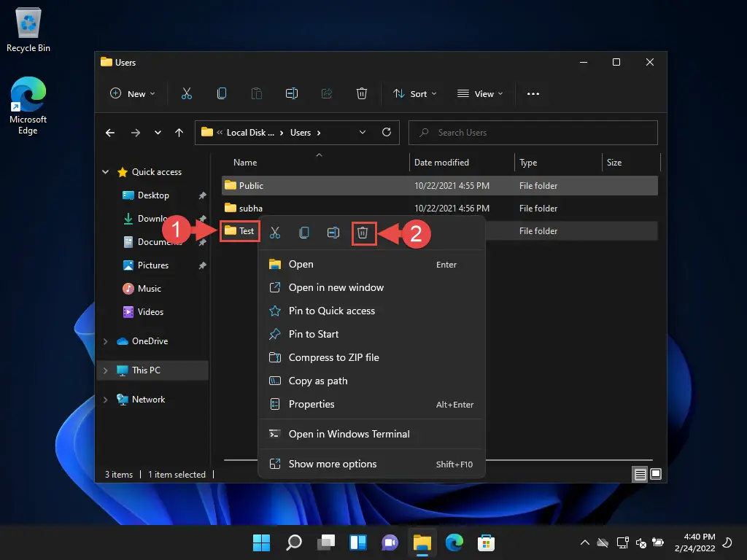Click the Local Disk breadcrumb segment
Viewport: 747px width, 560px height.
251,133
